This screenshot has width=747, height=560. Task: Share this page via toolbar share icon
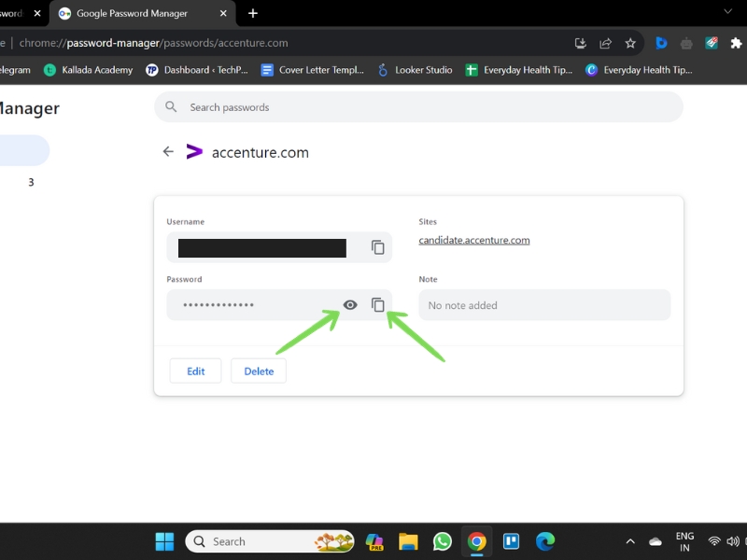point(605,43)
